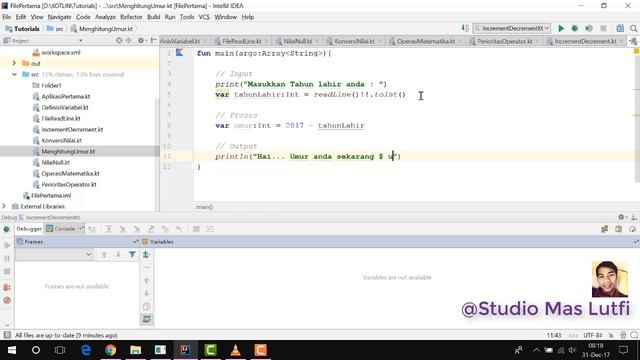This screenshot has height=360, width=640.
Task: Open Microsoft Edge from the taskbar
Action: [x=86, y=350]
